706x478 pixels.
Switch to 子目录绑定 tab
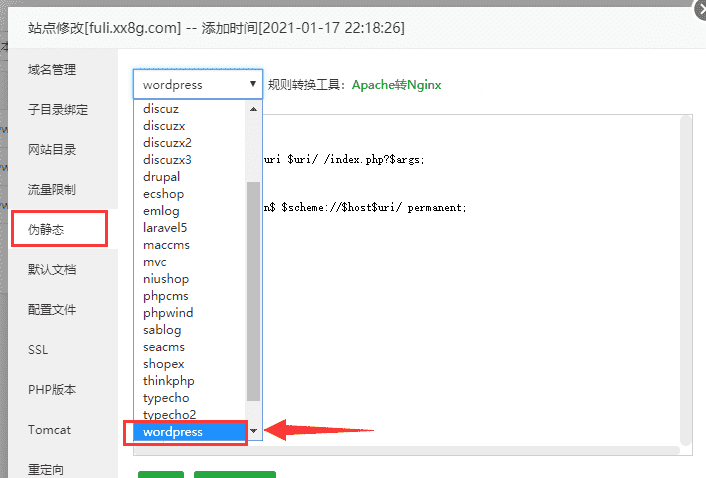coord(58,110)
